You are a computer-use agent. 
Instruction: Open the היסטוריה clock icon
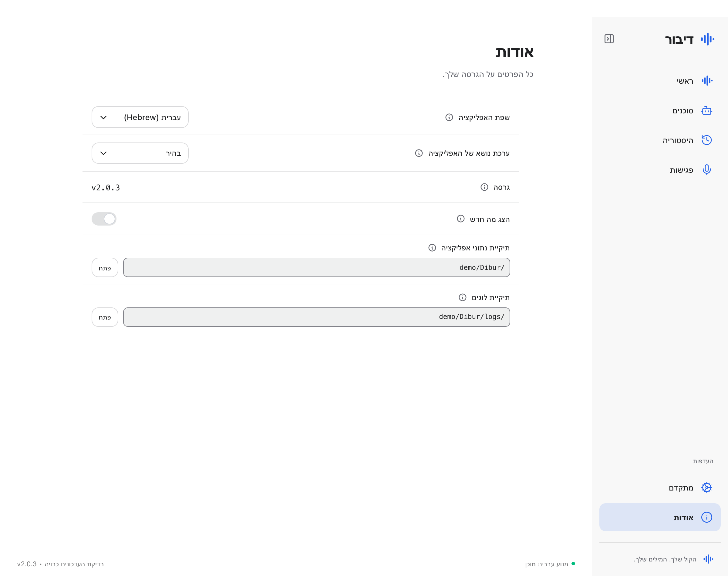pyautogui.click(x=706, y=140)
